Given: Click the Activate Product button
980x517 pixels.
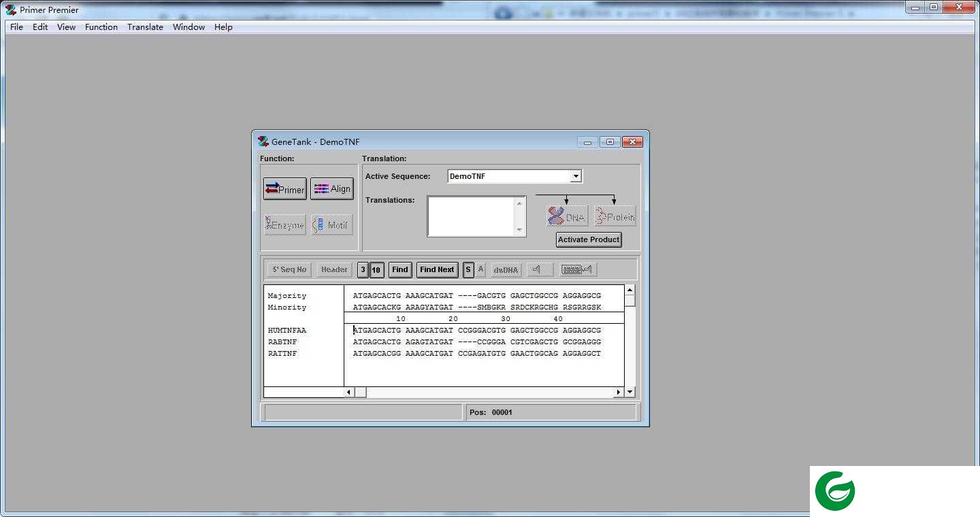Looking at the screenshot, I should coord(589,239).
